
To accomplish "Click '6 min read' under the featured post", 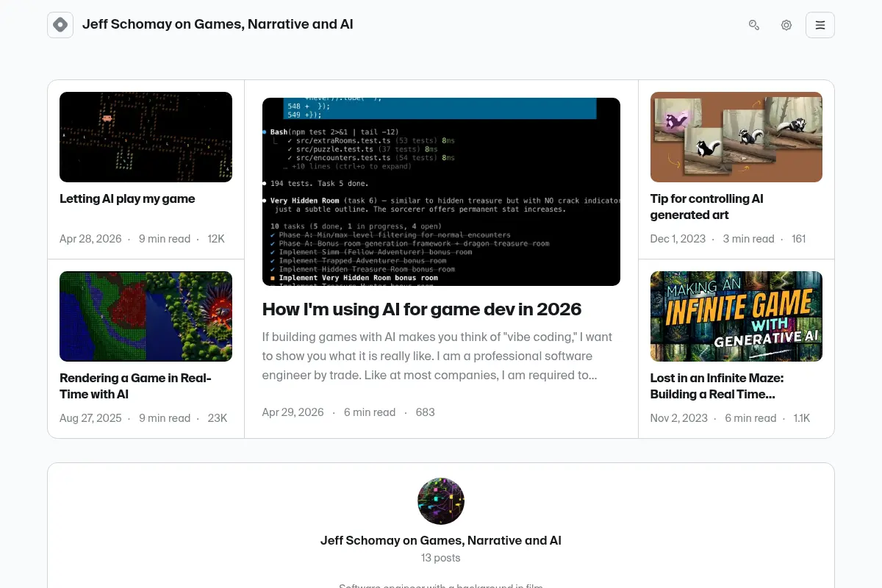I will click(x=370, y=412).
